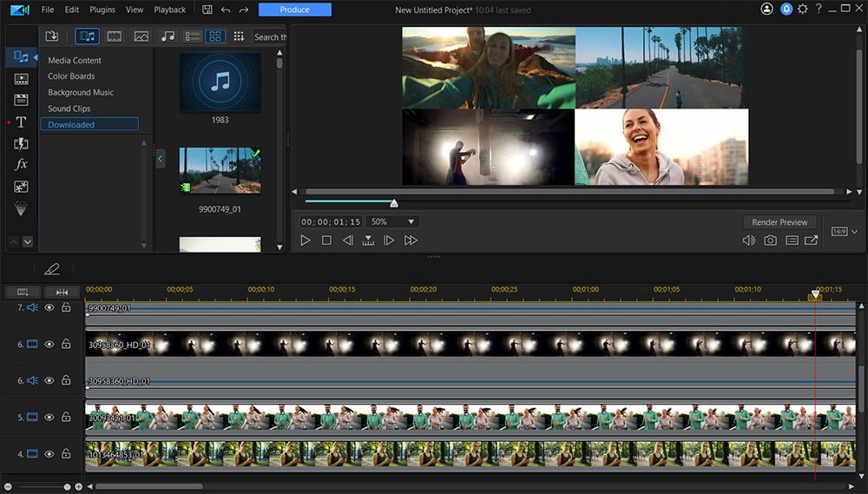Open the Transition Room icon
This screenshot has width=868, height=494.
(x=21, y=143)
